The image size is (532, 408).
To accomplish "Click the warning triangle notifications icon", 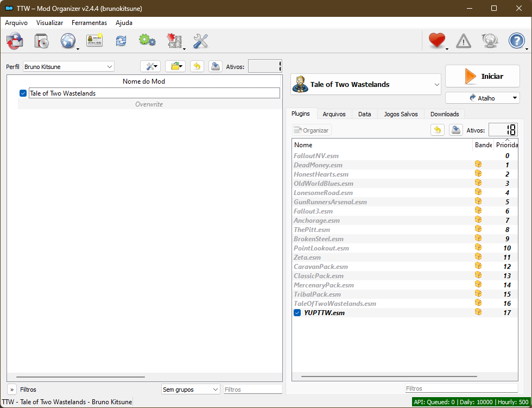I will 464,41.
